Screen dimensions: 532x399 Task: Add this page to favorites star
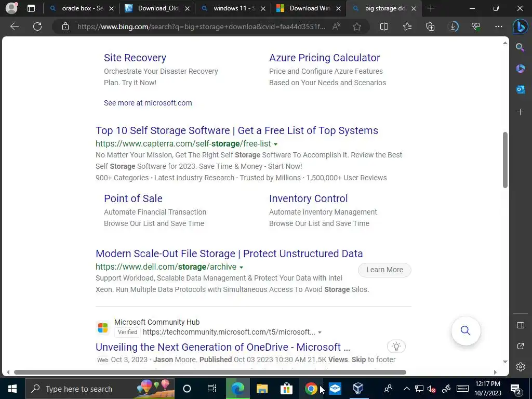356,26
